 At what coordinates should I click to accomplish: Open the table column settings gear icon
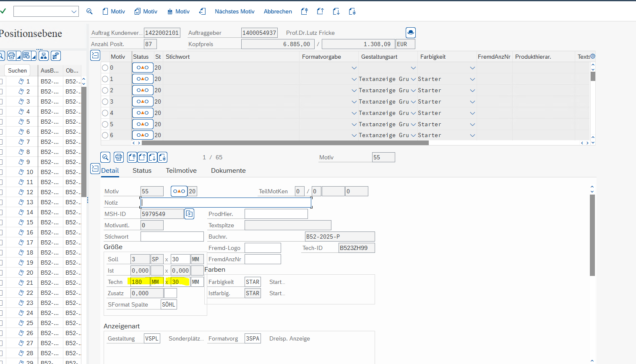(593, 56)
